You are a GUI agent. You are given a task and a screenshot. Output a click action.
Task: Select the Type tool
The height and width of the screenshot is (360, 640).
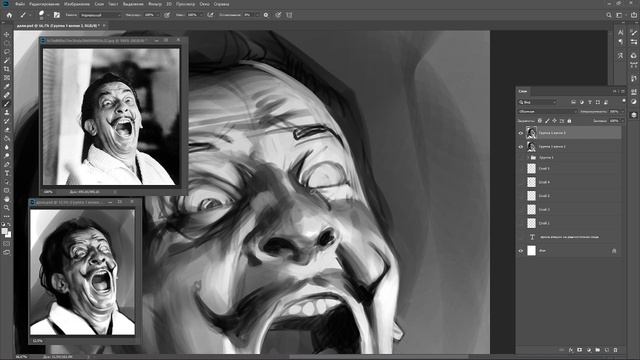[7, 173]
